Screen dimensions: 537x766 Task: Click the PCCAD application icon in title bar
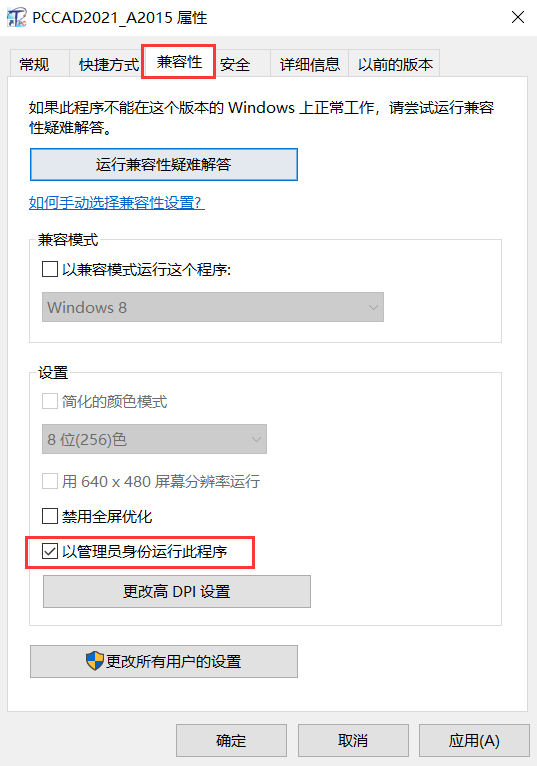[x=17, y=17]
